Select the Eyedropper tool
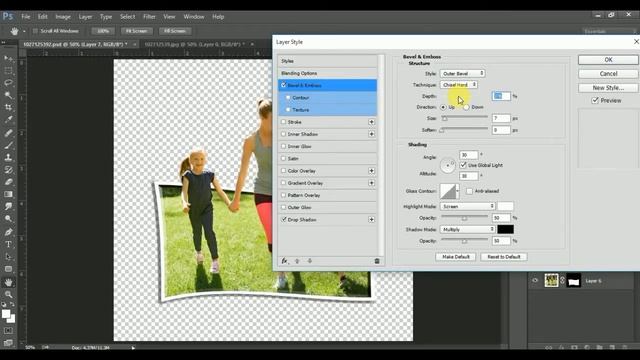The width and height of the screenshot is (640, 360). [8, 120]
